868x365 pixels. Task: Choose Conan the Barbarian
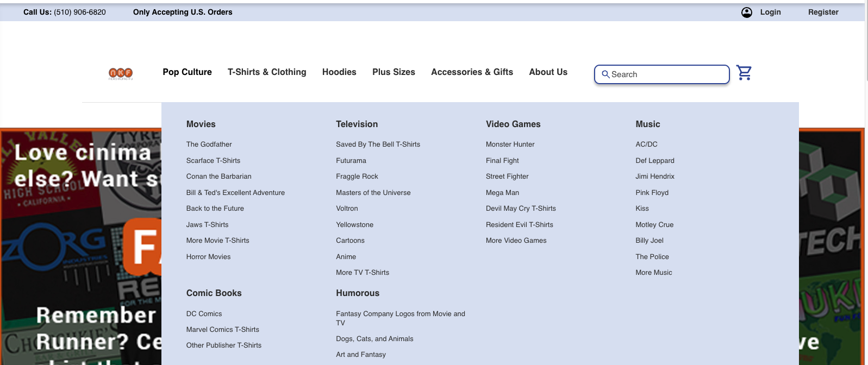[x=218, y=177]
